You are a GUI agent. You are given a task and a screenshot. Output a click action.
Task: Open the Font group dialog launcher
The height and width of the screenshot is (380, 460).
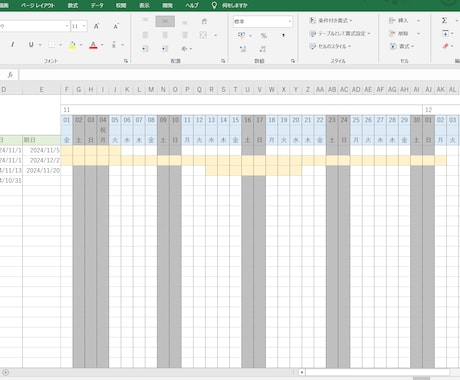pyautogui.click(x=126, y=61)
